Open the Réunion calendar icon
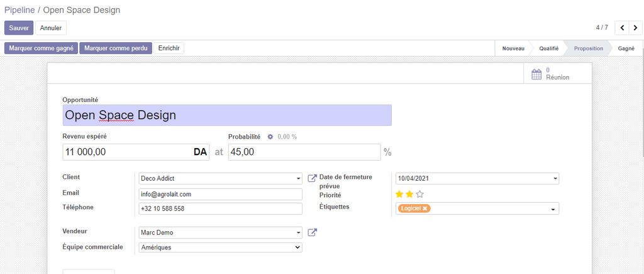This screenshot has height=274, width=644. [536, 74]
